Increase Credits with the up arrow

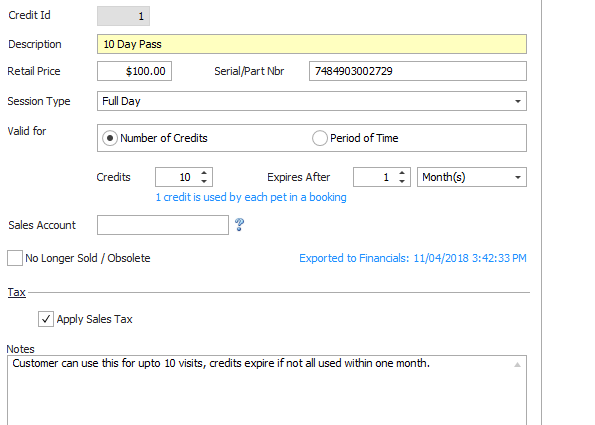point(204,173)
